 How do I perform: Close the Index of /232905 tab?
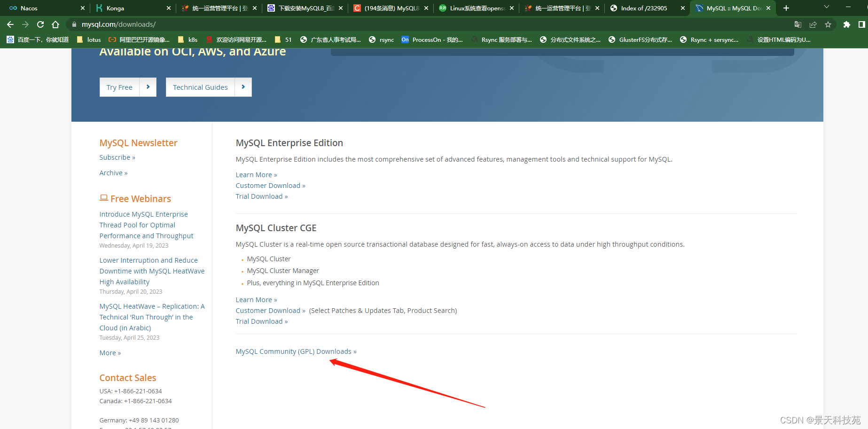(683, 8)
